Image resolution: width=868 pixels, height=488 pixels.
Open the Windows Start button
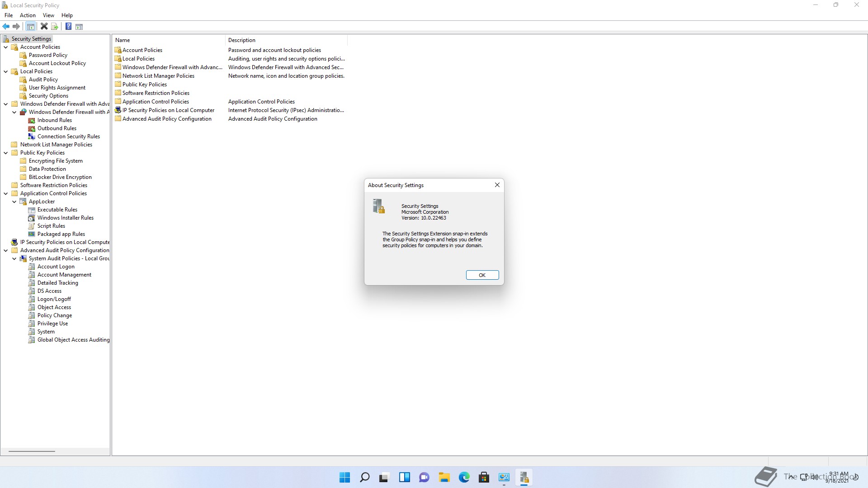click(344, 478)
